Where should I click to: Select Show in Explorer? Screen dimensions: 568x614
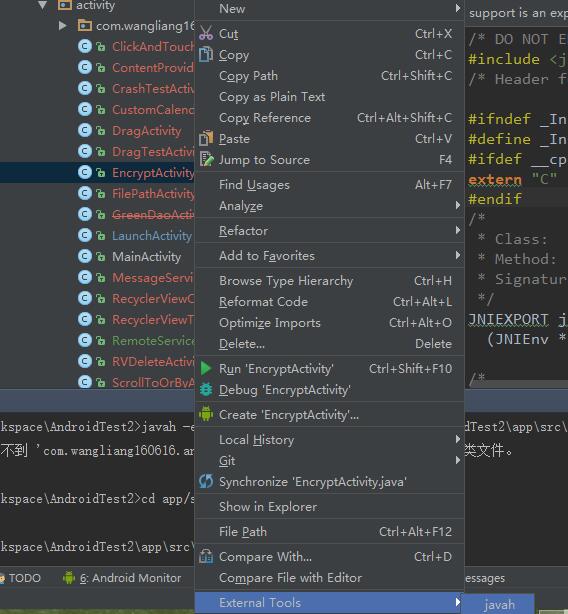click(329, 506)
